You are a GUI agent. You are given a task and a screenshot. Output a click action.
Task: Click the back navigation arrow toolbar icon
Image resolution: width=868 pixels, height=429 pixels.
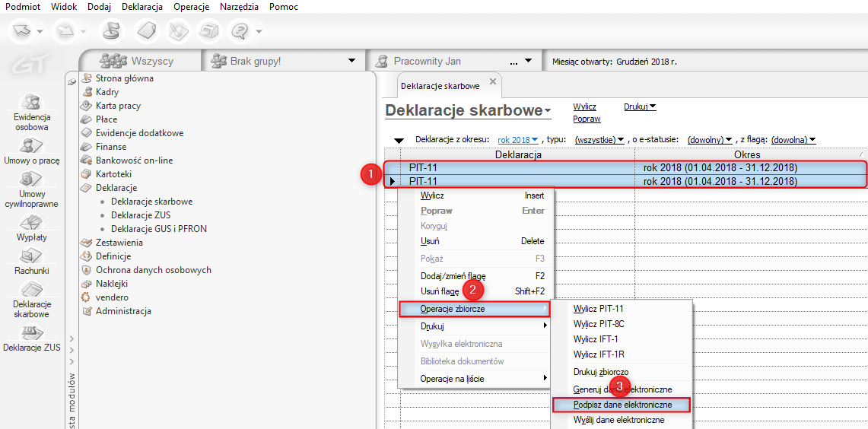click(x=21, y=31)
